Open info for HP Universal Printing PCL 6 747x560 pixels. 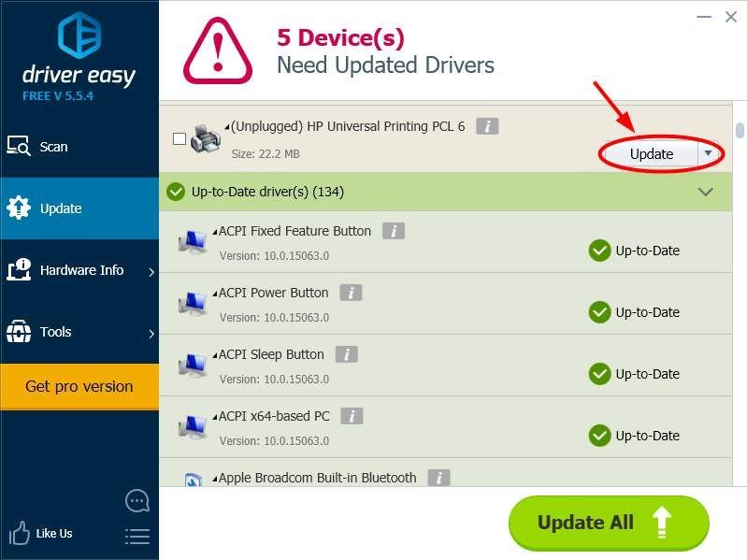click(x=486, y=126)
